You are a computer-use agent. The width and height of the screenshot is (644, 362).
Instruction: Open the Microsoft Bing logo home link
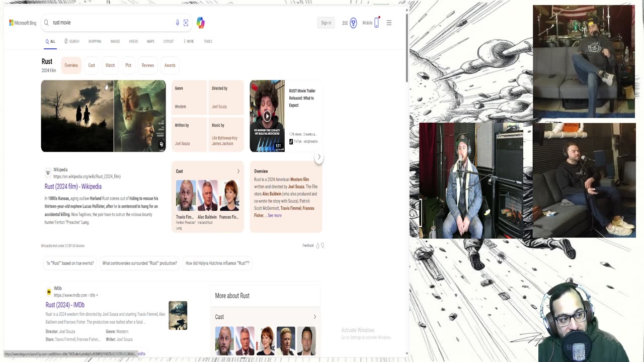(x=23, y=23)
